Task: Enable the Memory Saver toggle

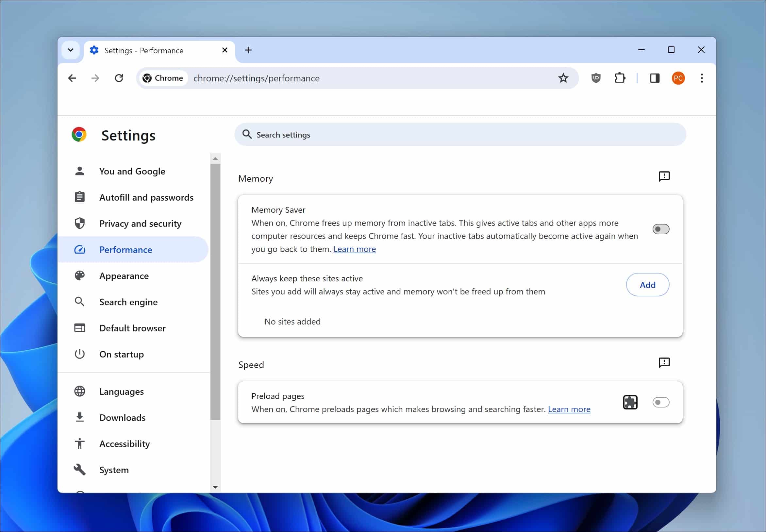Action: (661, 229)
